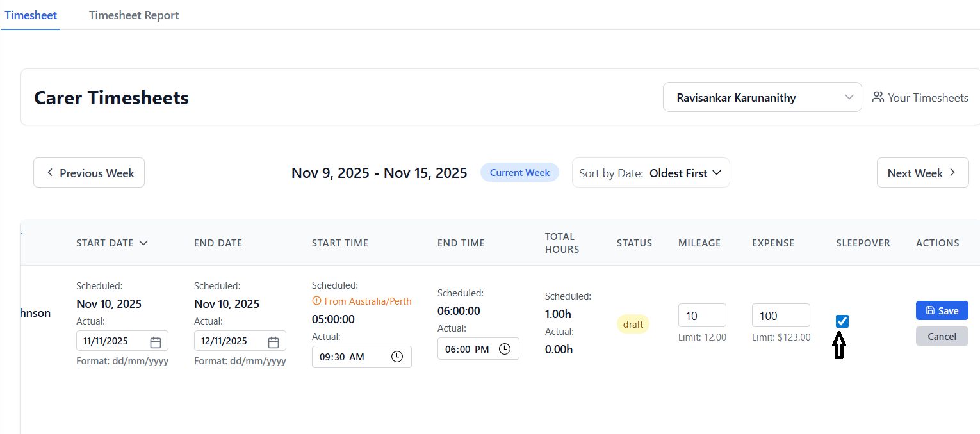
Task: Open calendar picker for actual end date
Action: pyautogui.click(x=274, y=342)
